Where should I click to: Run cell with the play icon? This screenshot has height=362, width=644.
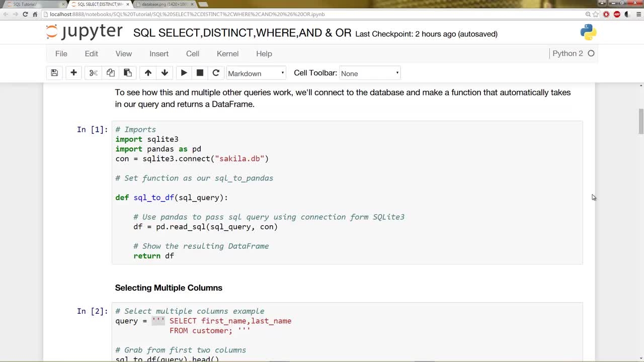[184, 73]
